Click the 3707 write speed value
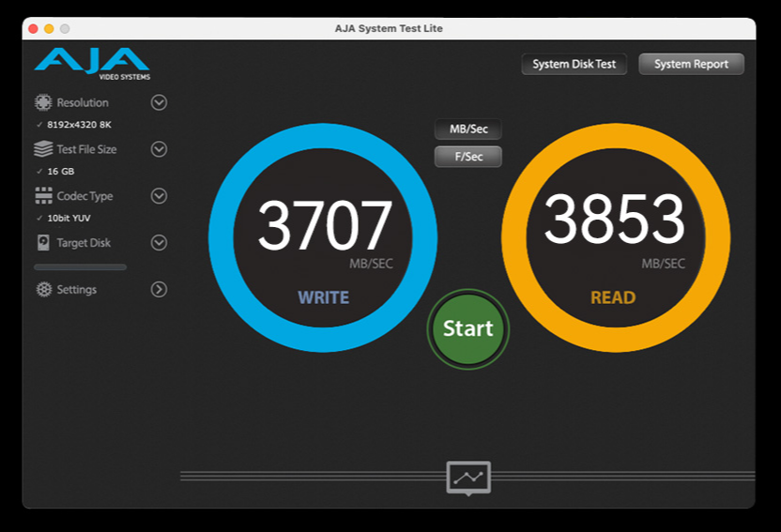 325,225
